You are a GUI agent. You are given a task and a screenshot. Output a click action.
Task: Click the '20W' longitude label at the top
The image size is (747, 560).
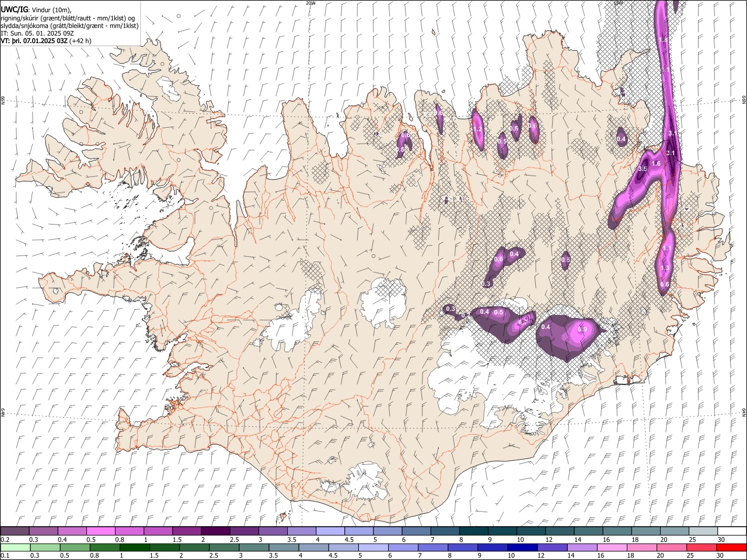pos(310,3)
